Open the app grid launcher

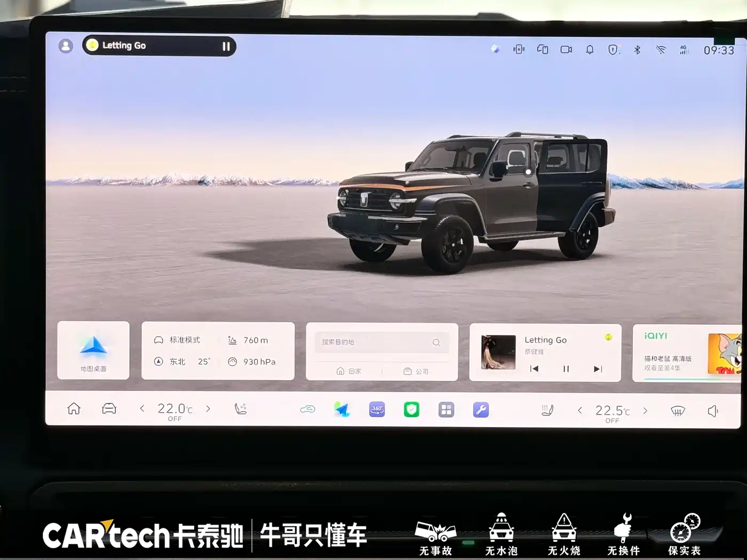pyautogui.click(x=446, y=410)
